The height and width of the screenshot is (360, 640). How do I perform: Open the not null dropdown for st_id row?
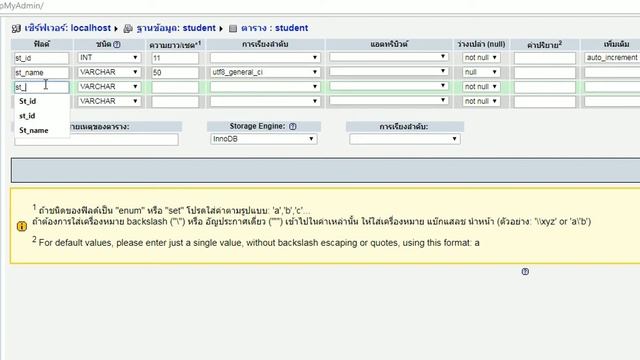coord(481,58)
